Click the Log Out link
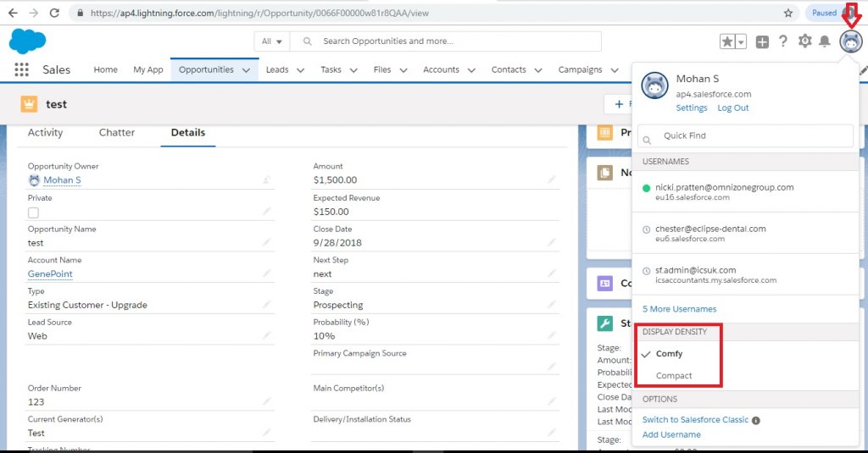Screen dimensions: 868x453 (x=733, y=108)
